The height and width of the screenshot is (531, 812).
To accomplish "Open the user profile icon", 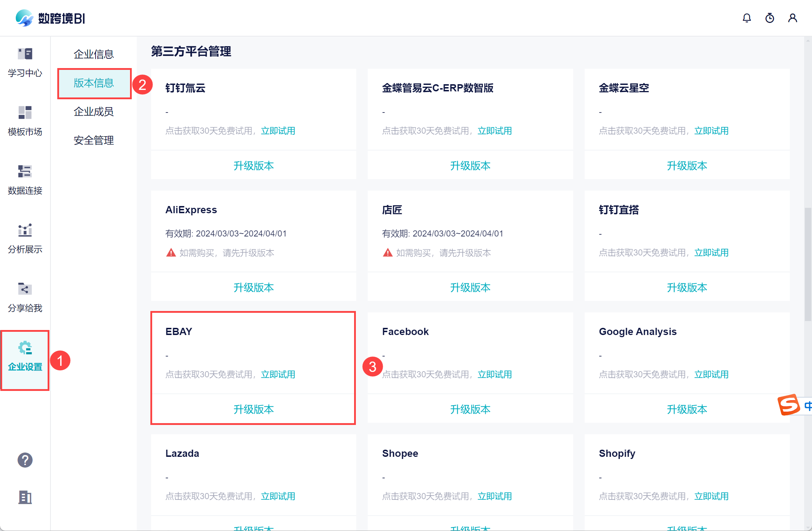I will (792, 18).
